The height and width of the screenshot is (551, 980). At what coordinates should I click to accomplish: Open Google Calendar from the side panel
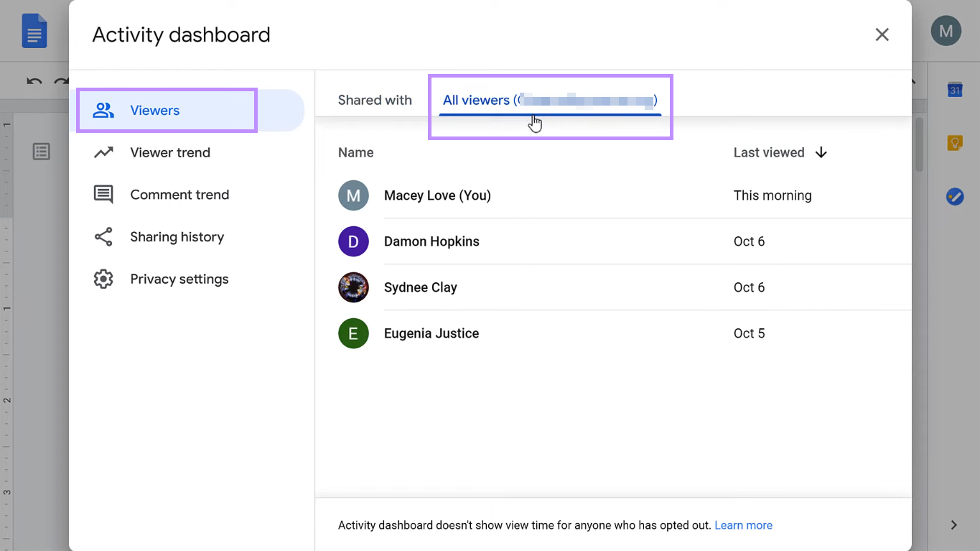[953, 89]
